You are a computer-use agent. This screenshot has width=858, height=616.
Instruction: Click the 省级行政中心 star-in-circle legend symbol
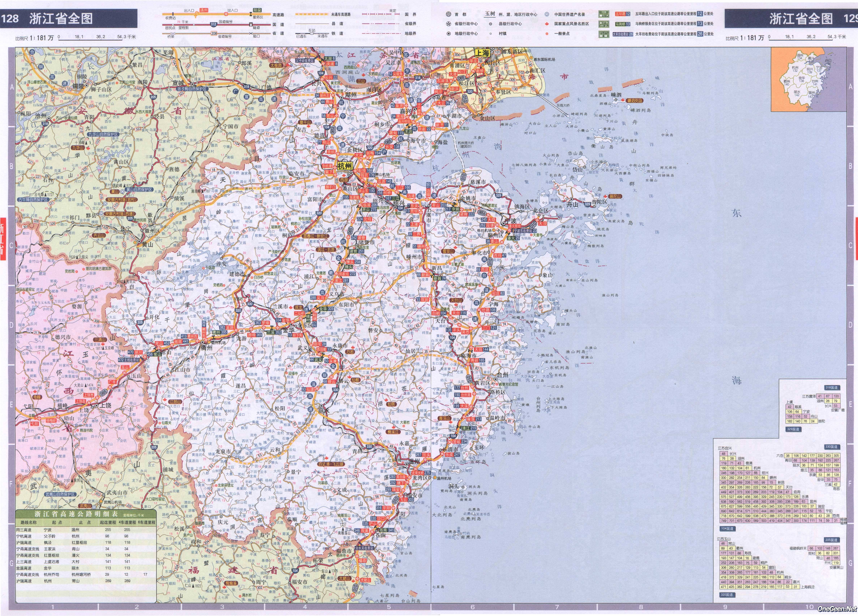[x=449, y=24]
